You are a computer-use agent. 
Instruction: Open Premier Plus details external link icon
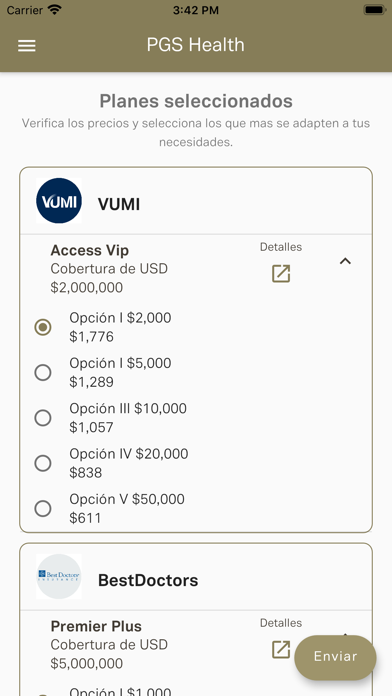click(x=281, y=649)
